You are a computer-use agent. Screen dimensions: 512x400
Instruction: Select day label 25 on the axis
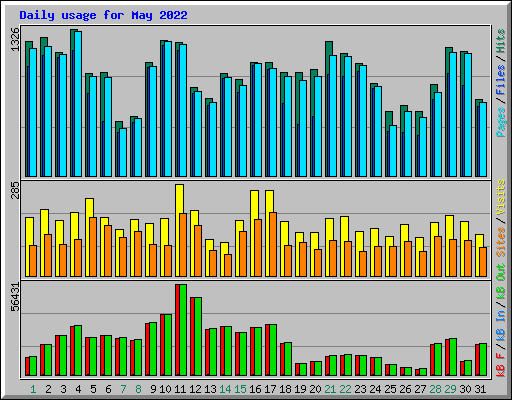[x=390, y=389]
